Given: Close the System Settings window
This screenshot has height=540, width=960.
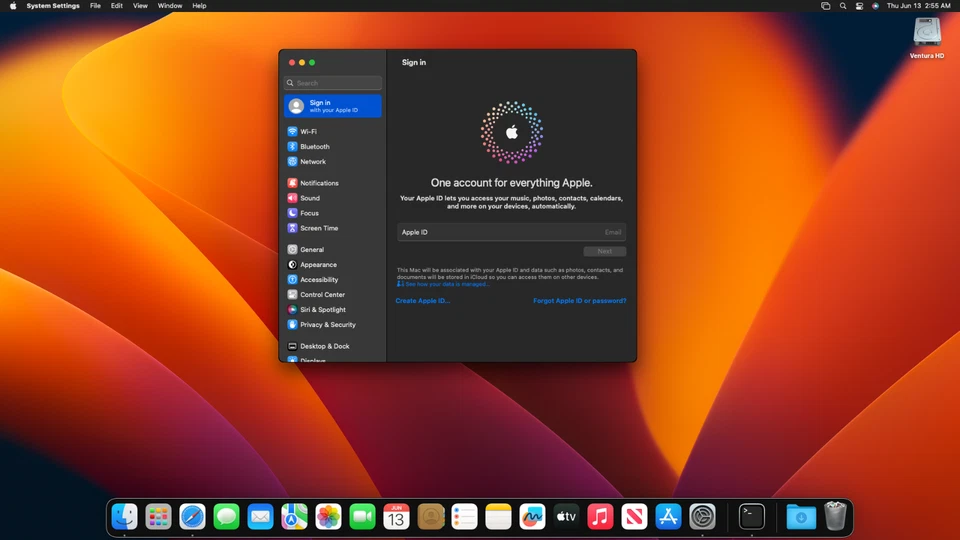Looking at the screenshot, I should (292, 62).
